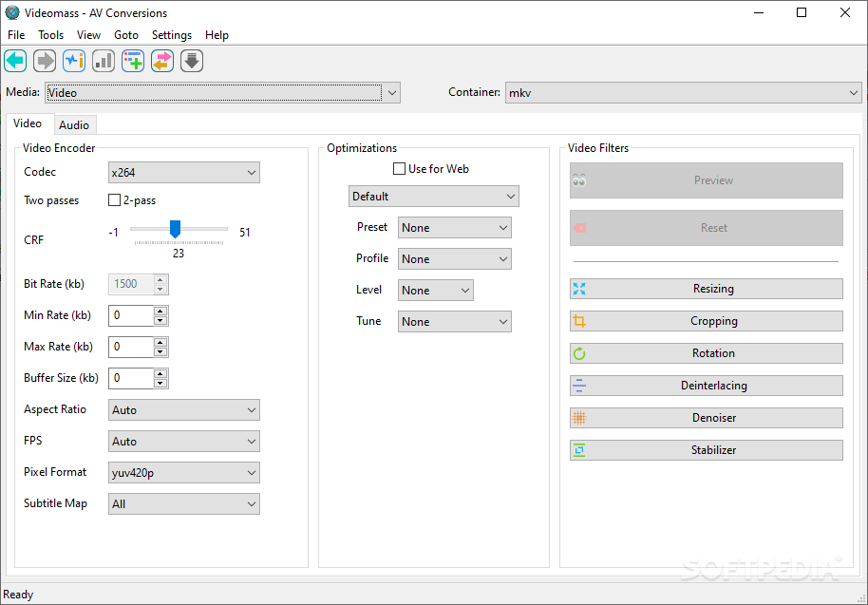Decrease Max Rate with down spinner arrow
Screen dimensions: 868x605
pos(160,352)
